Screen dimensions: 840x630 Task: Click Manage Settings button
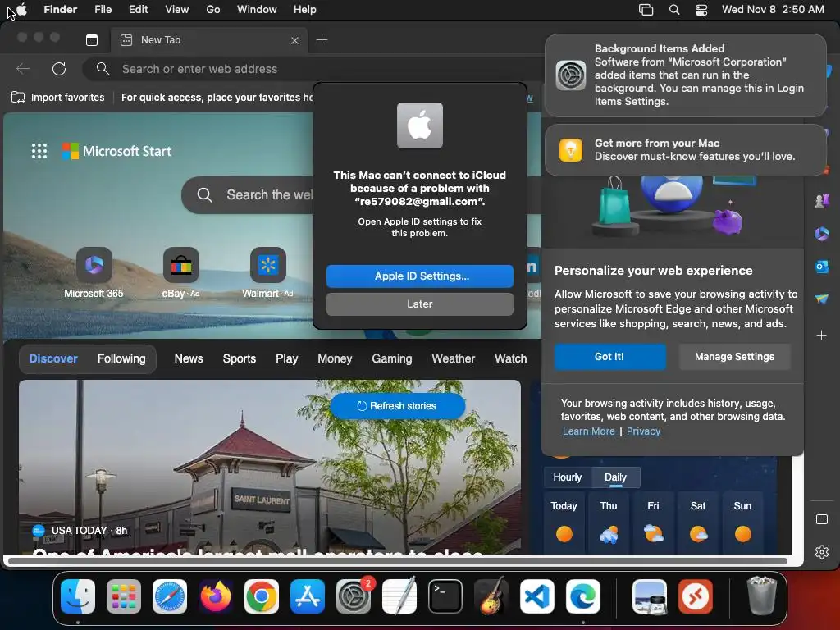734,357
